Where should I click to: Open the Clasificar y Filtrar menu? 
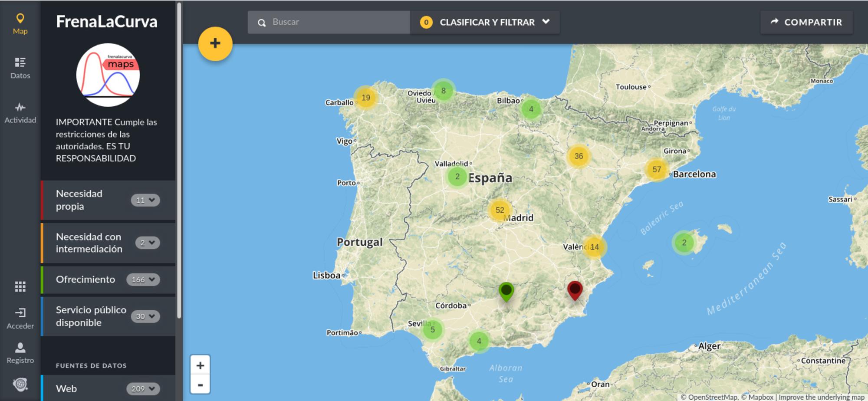point(485,22)
